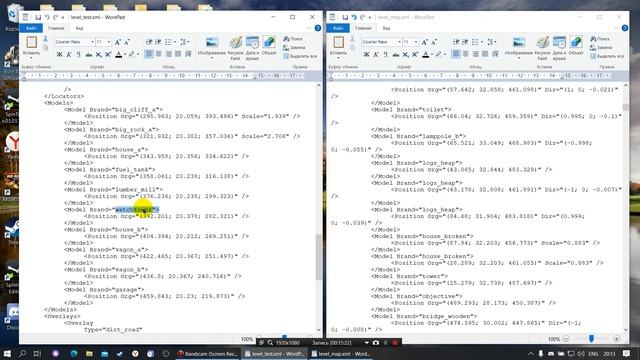
Task: Click Cut scissors icon in level_test.xml window
Action: [45, 39]
